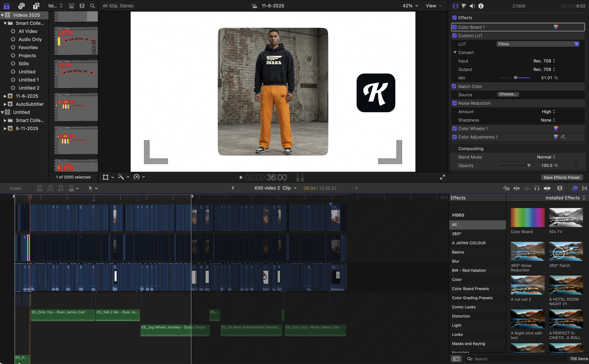Adjust the Opacity slider handle
Screen dimensions: 589x364
529,165
